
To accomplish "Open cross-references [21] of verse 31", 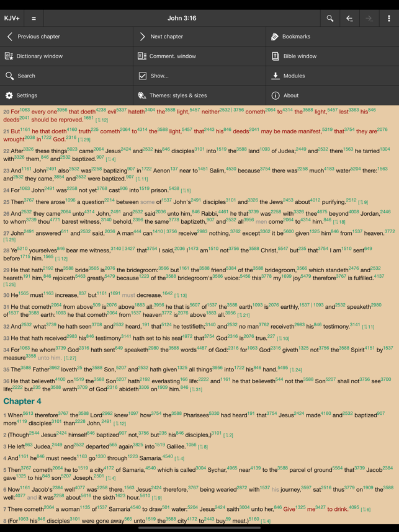I will click(243, 315).
